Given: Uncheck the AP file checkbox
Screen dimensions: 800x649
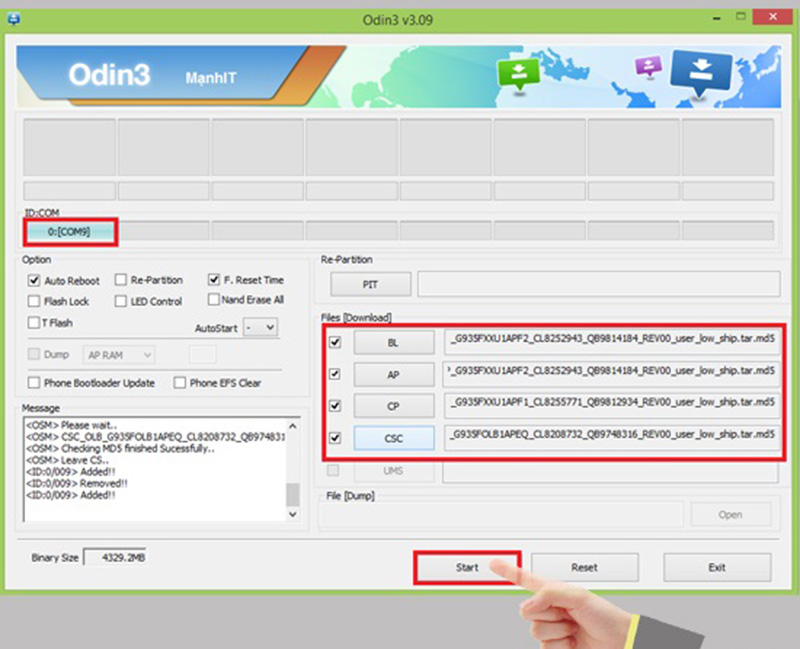Looking at the screenshot, I should [335, 374].
